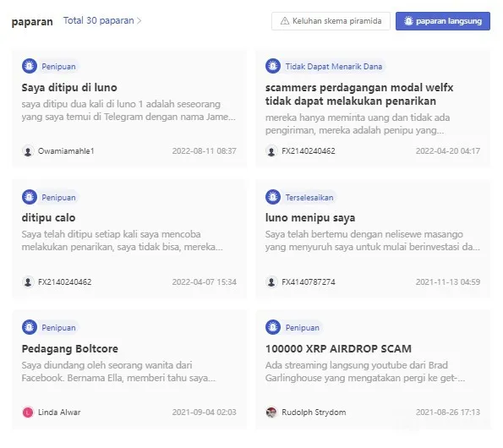Click Linda Alwar's pink avatar

[28, 412]
